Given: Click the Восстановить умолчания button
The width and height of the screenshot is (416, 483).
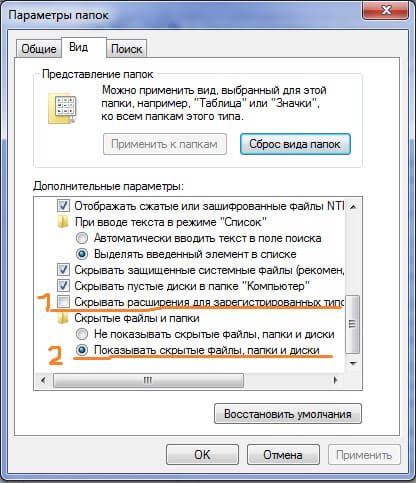Looking at the screenshot, I should (x=288, y=414).
